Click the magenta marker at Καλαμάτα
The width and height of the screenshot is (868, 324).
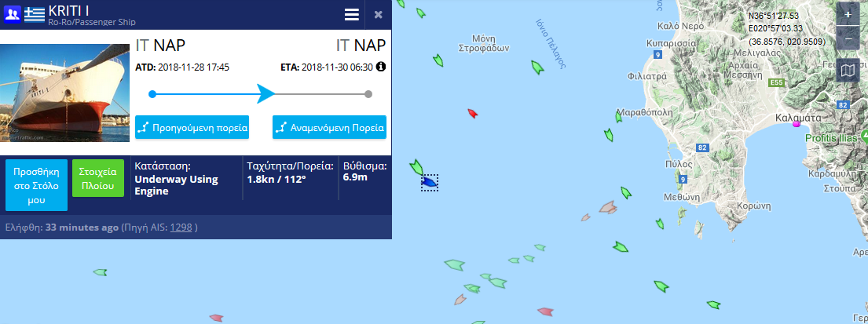(x=796, y=124)
